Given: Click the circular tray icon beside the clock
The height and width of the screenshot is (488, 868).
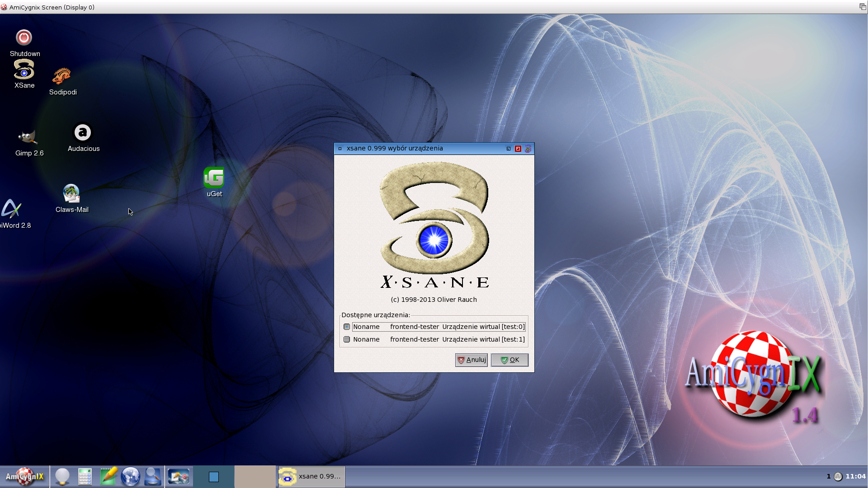Looking at the screenshot, I should point(838,477).
